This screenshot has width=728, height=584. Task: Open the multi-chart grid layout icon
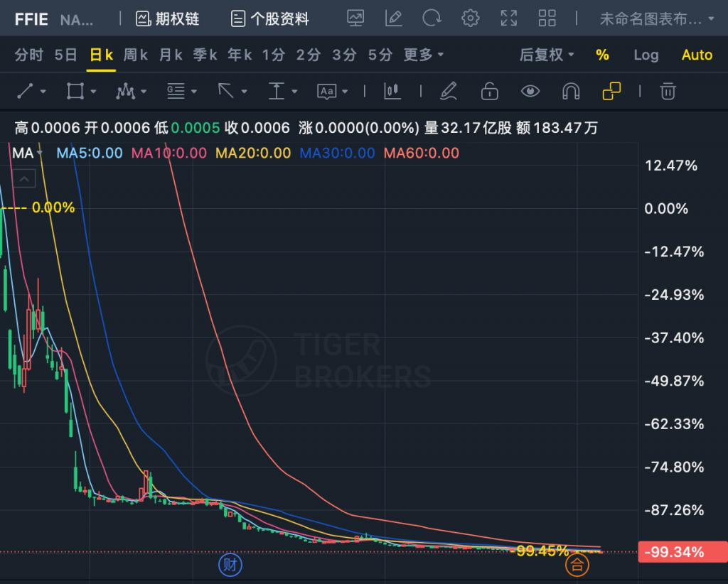547,18
